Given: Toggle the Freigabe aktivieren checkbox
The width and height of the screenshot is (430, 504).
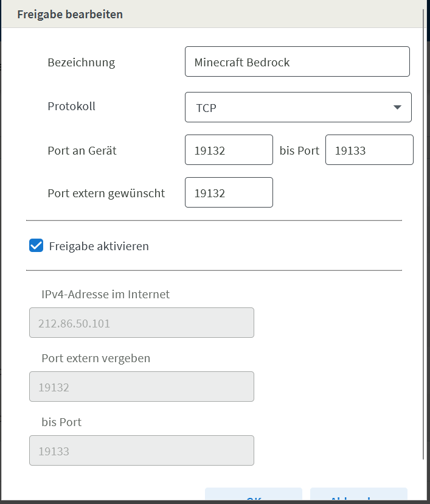Looking at the screenshot, I should [x=36, y=246].
